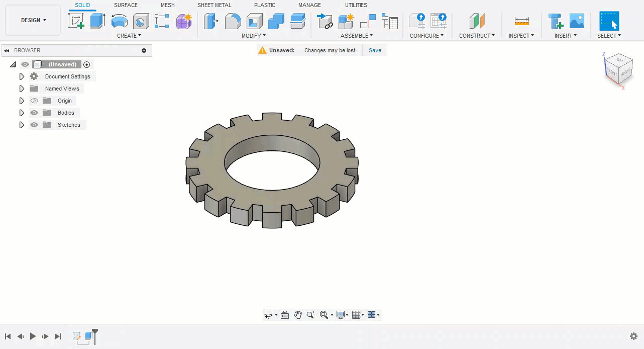
Task: Click the Save link in warning bar
Action: (375, 50)
